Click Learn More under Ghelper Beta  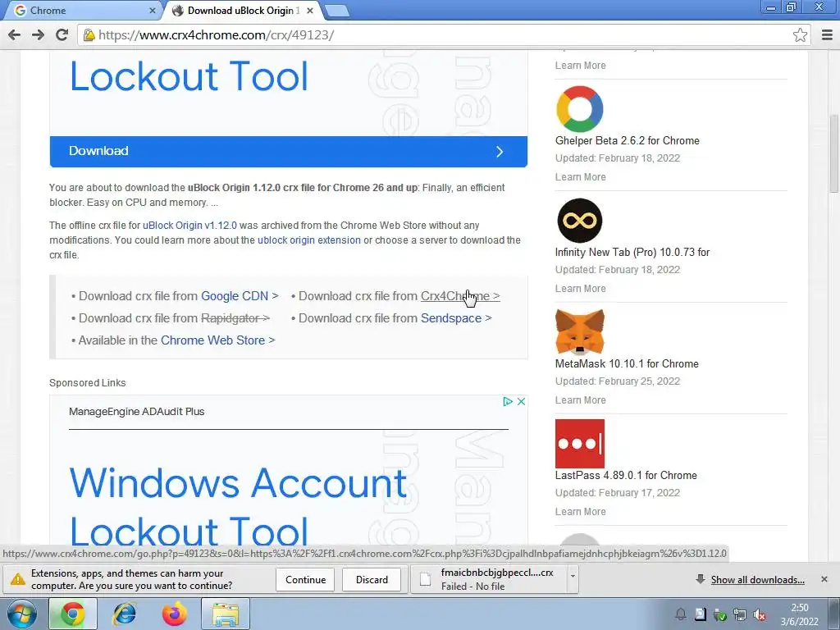[x=580, y=177]
